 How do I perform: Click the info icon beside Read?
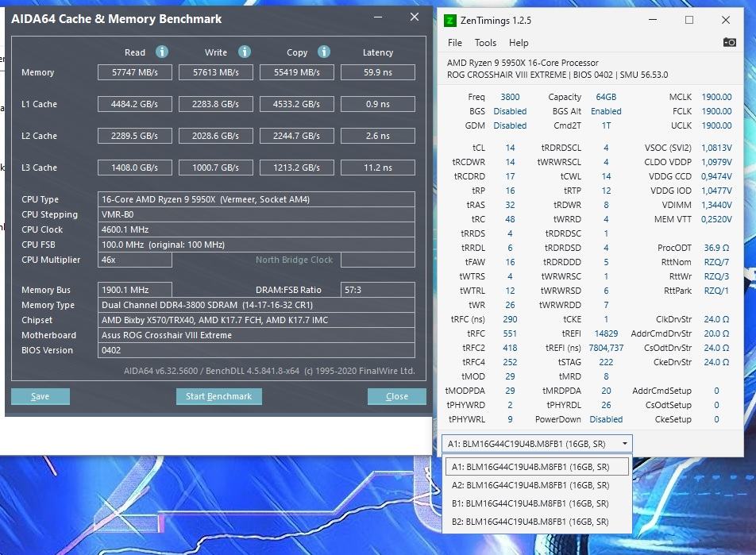[162, 52]
